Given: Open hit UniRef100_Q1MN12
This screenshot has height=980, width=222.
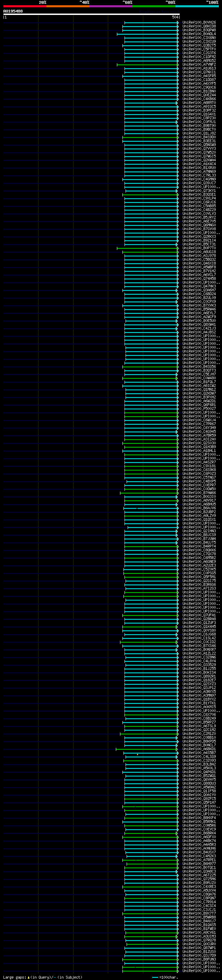Looking at the screenshot, I should coord(199,390).
